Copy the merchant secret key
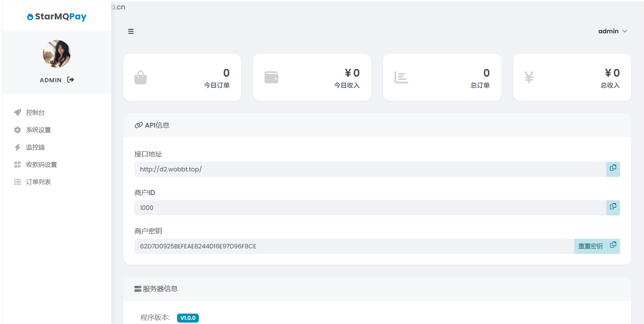The image size is (644, 324). point(613,246)
